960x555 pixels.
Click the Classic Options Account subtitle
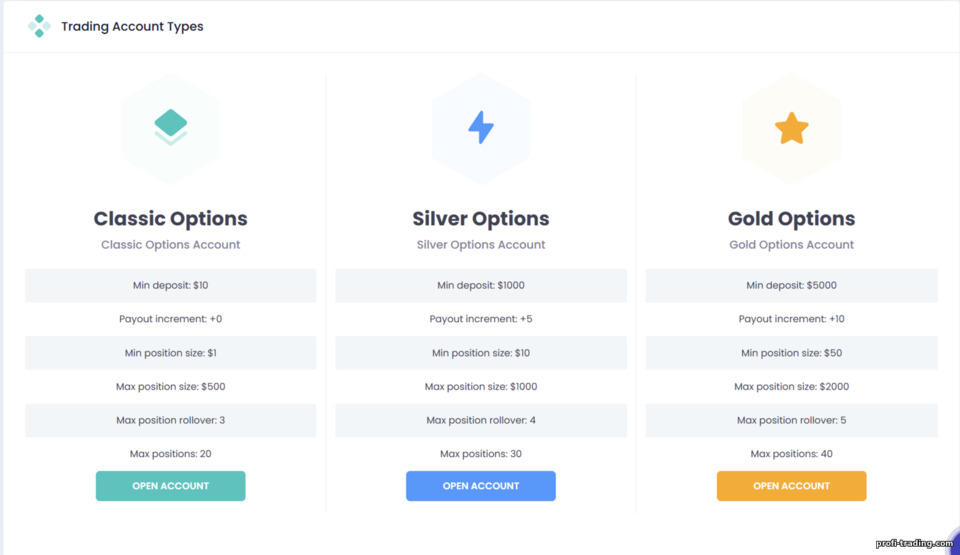pos(171,245)
